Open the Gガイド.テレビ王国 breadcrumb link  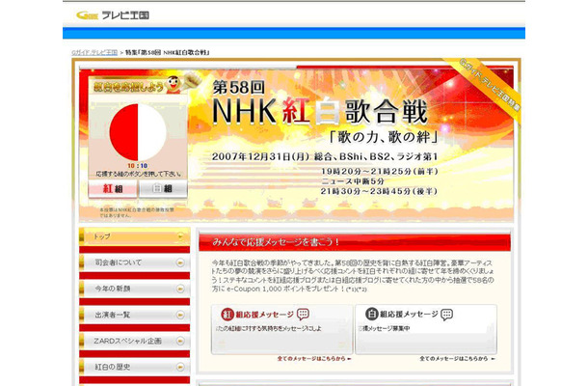click(94, 52)
